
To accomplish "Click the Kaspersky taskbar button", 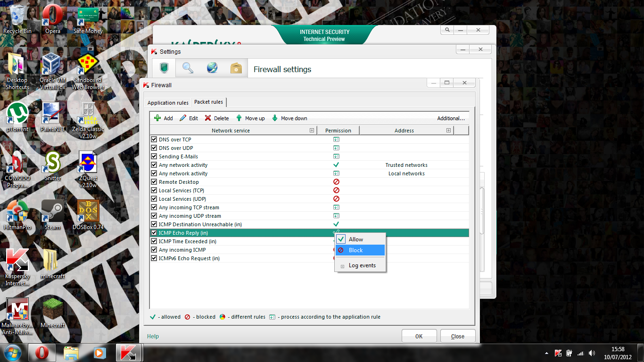I will 129,353.
